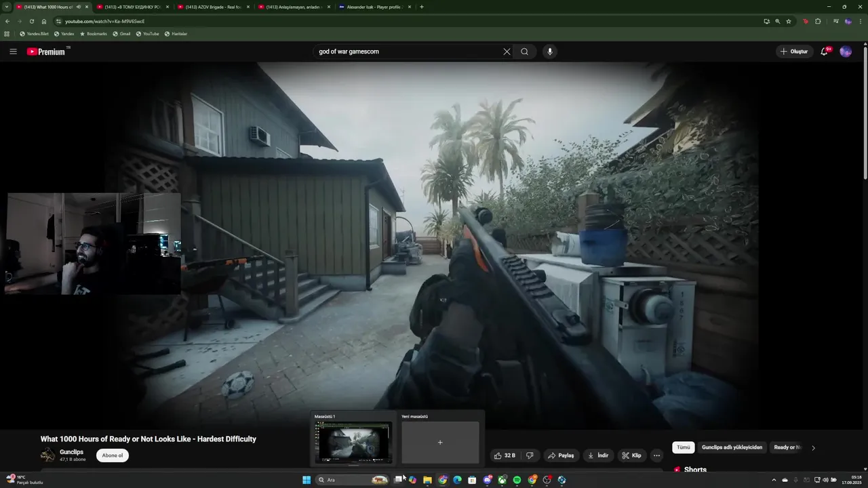Click the install/cast screen icon in address bar
Screen dimensions: 868x488
766,21
